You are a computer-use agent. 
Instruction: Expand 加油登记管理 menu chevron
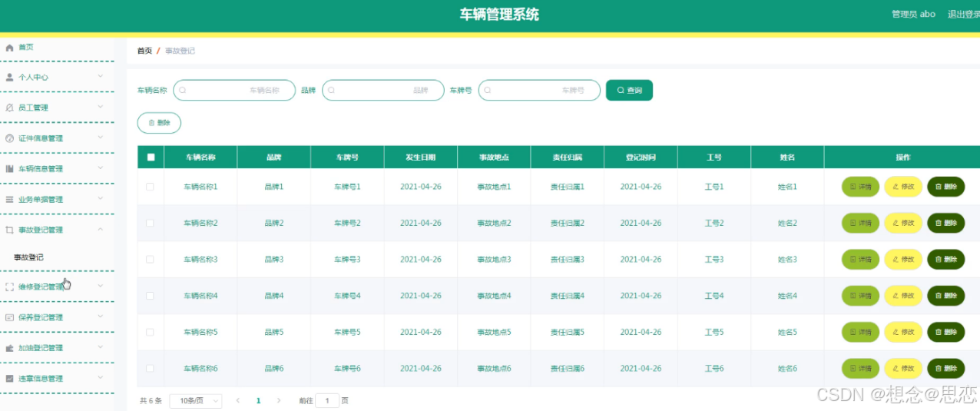point(101,347)
